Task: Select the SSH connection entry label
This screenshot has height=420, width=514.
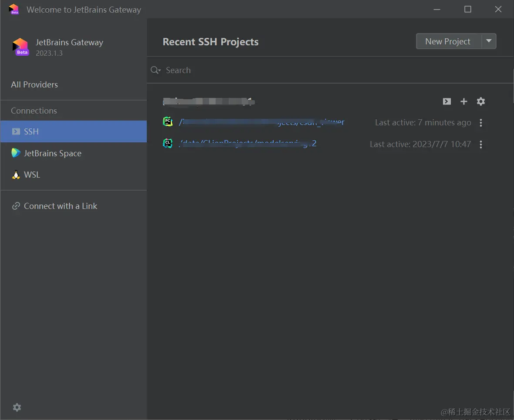Action: tap(31, 131)
